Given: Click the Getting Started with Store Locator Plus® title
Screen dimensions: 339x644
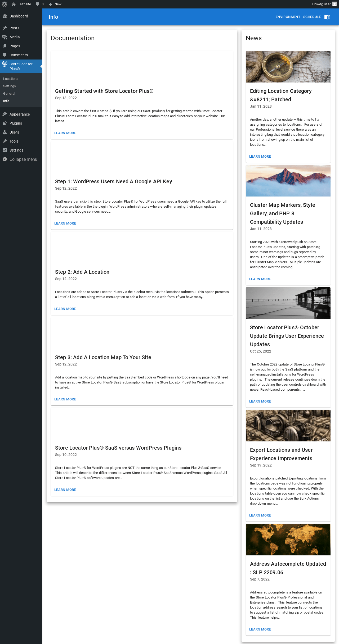Looking at the screenshot, I should [104, 91].
